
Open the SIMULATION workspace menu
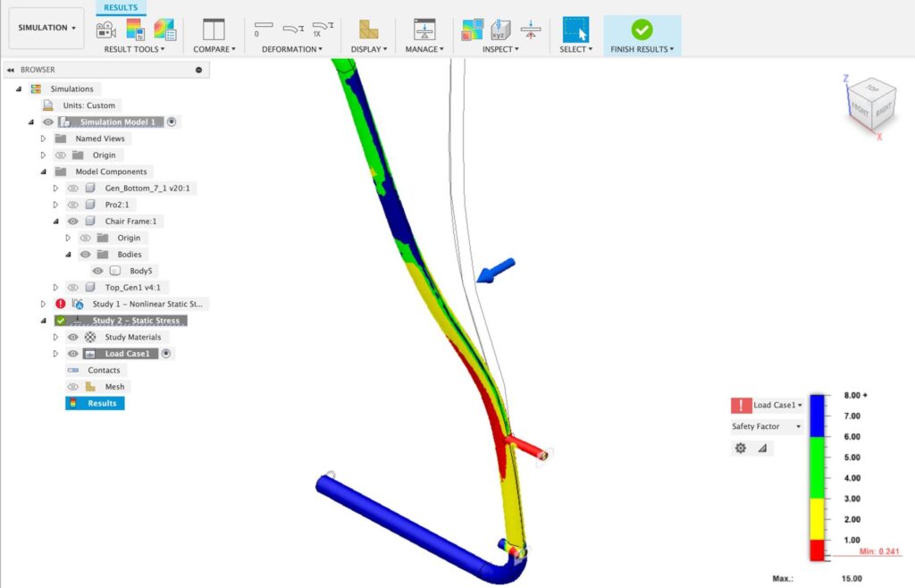(45, 27)
